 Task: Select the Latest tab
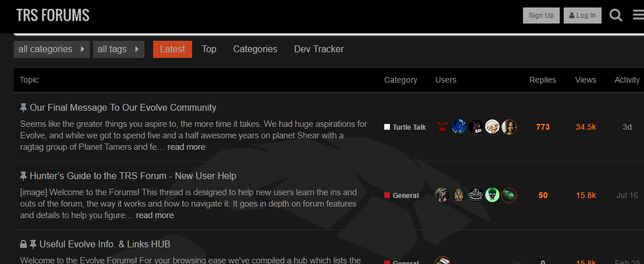coord(173,49)
